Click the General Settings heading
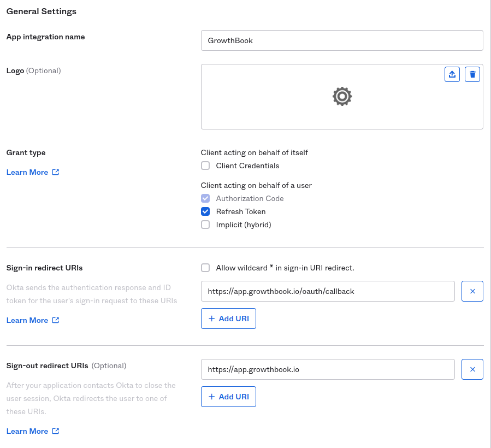 click(42, 11)
